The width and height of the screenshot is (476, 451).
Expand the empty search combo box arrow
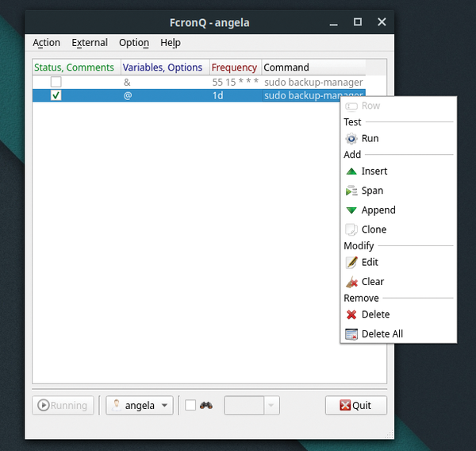[271, 405]
